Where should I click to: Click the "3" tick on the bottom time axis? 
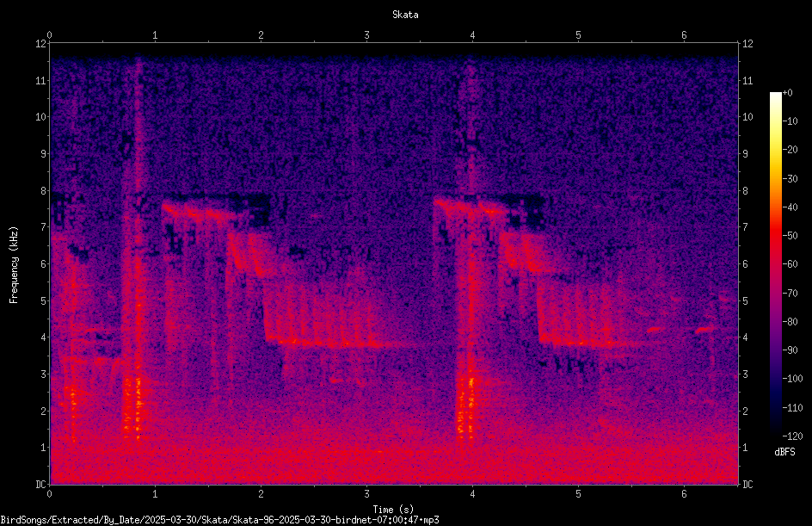tap(366, 494)
